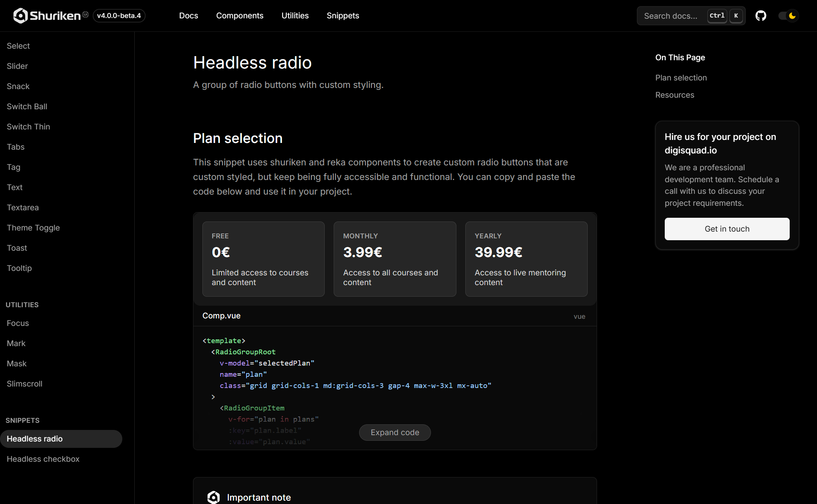
Task: Open the Tabs sidebar item
Action: [x=16, y=147]
